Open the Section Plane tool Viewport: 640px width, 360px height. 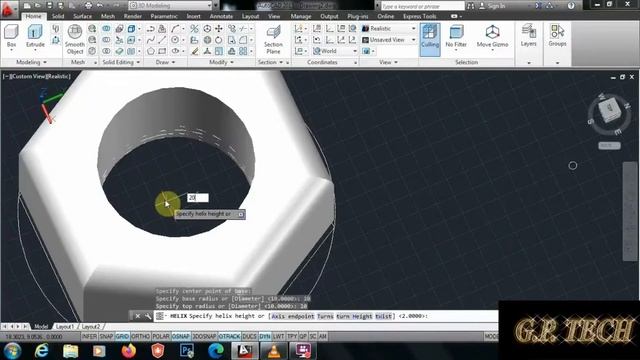pos(273,40)
